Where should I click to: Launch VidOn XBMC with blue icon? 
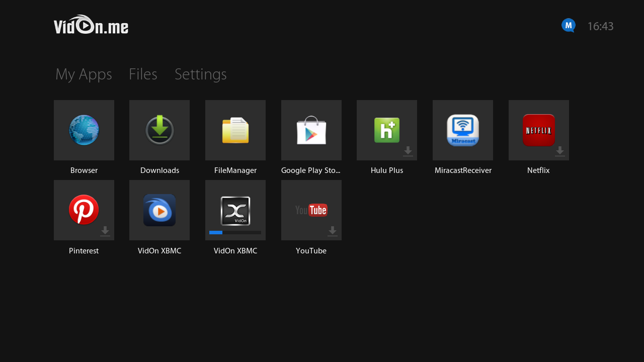(159, 210)
